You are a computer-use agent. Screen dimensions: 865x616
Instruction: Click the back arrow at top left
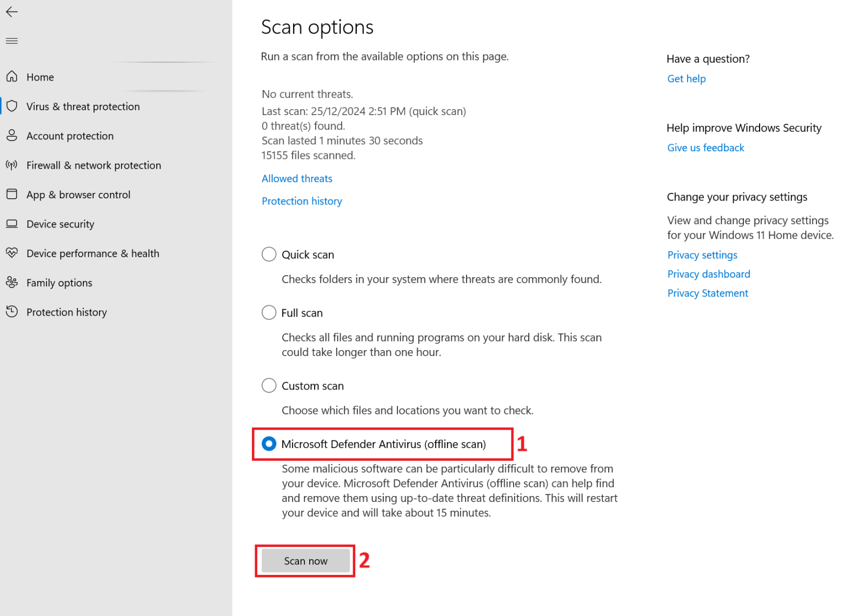coord(11,11)
